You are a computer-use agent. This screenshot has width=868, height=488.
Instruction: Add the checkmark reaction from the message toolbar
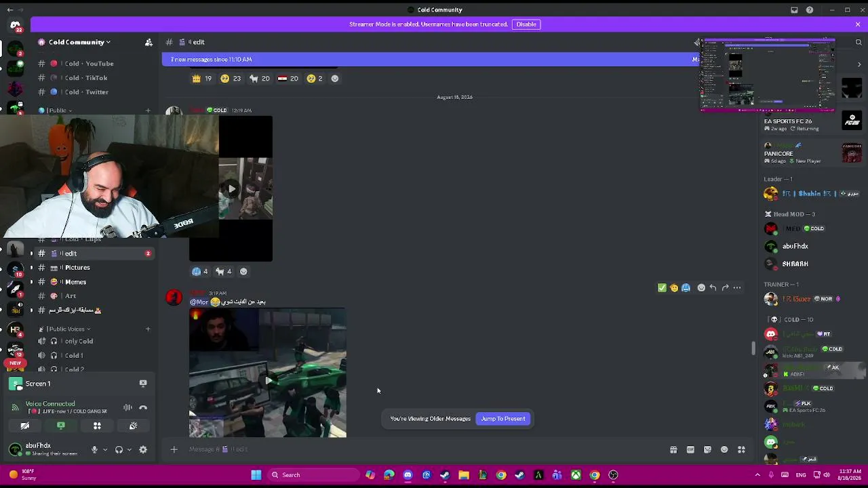662,288
